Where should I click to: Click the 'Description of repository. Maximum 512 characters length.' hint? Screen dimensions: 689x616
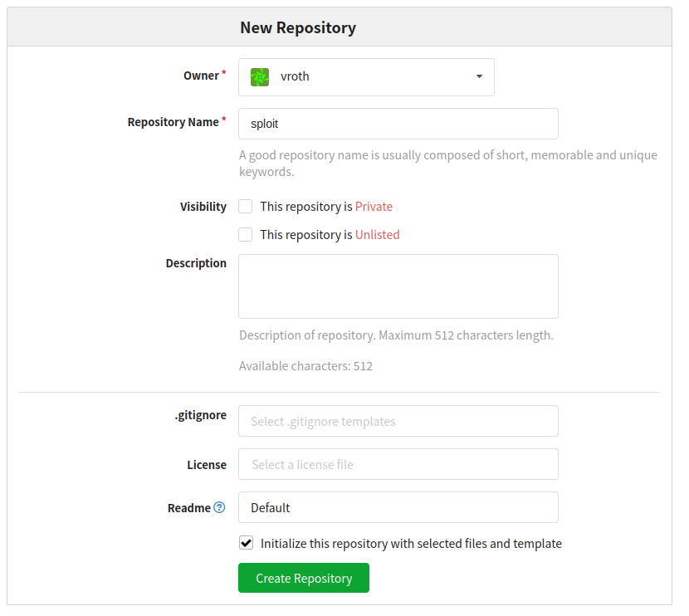coord(396,335)
